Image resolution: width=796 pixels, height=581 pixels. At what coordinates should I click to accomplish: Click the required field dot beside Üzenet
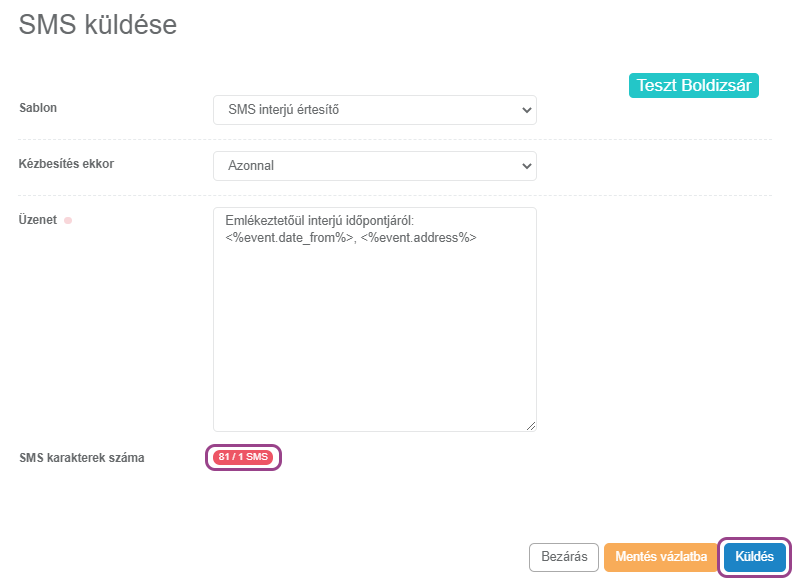click(x=68, y=220)
